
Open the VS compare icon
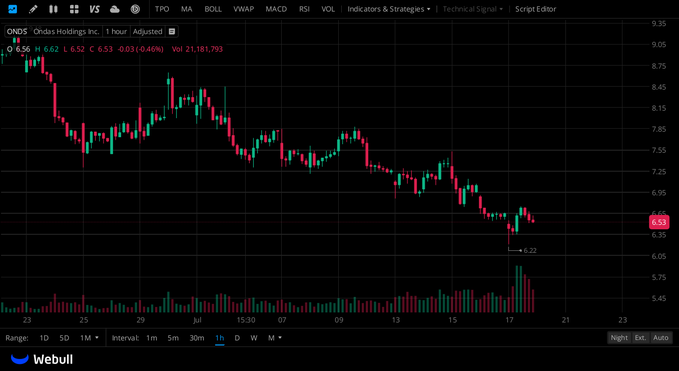pos(94,9)
